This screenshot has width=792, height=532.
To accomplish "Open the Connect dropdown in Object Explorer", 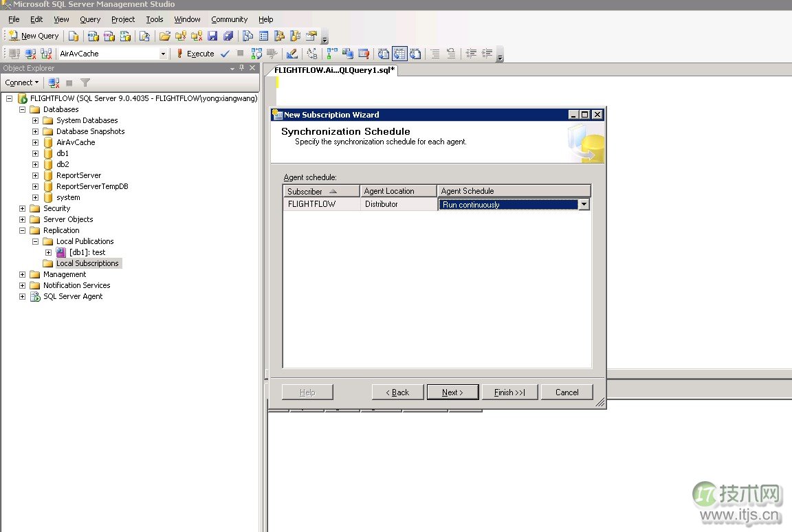I will (22, 82).
